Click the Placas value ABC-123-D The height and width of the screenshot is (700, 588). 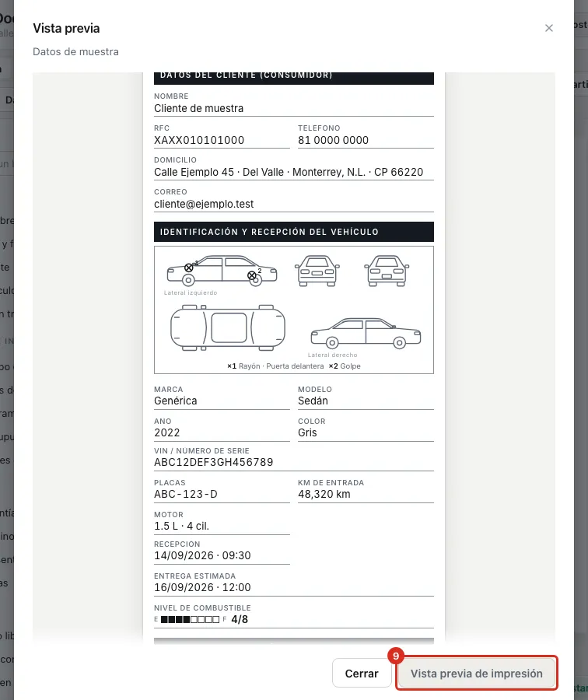point(186,494)
